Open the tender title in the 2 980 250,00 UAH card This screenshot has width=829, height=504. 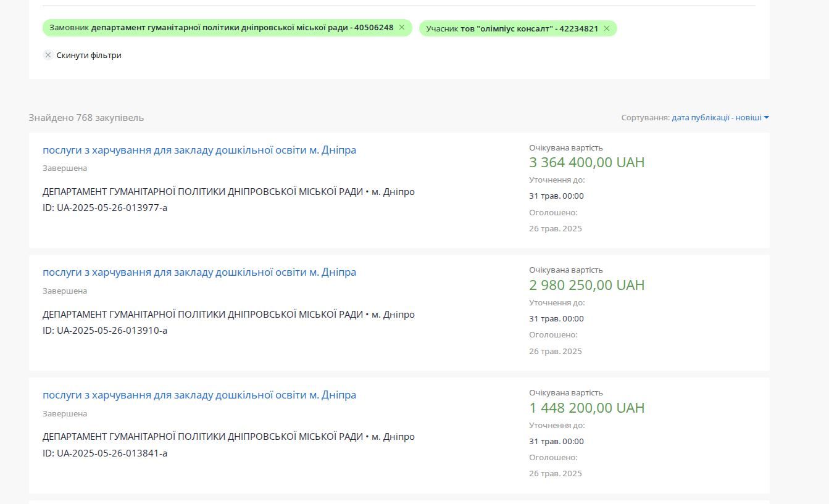coord(199,273)
